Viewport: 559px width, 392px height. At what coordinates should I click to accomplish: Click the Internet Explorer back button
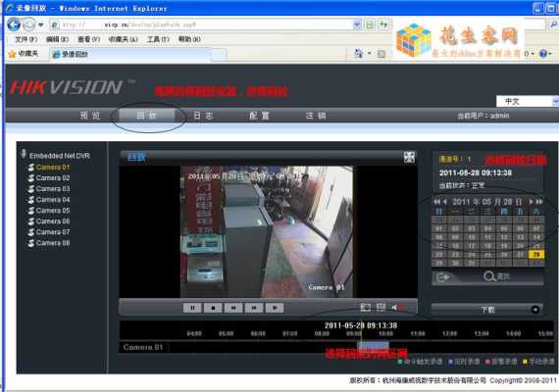[x=14, y=24]
